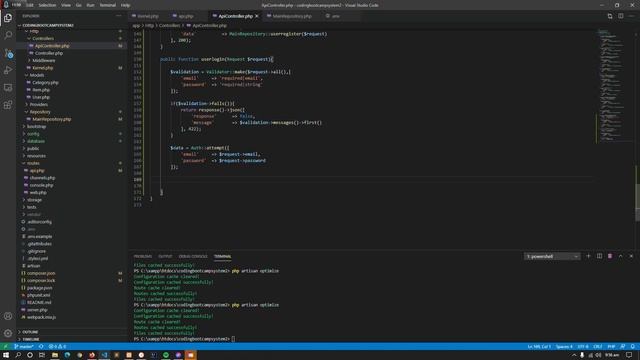This screenshot has width=640, height=360.
Task: Open README.md in the explorer
Action: 39,302
